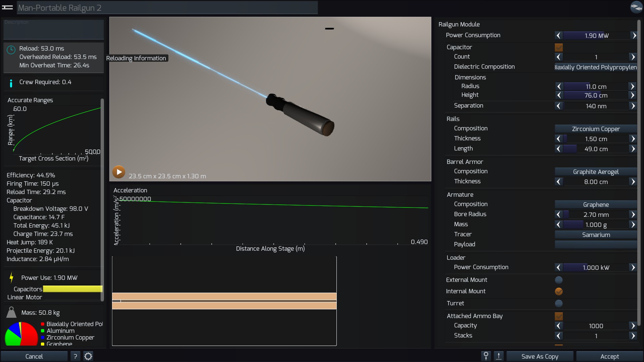Screen dimensions: 644x362
Task: Click the power lightning bolt icon
Action: pyautogui.click(x=11, y=278)
